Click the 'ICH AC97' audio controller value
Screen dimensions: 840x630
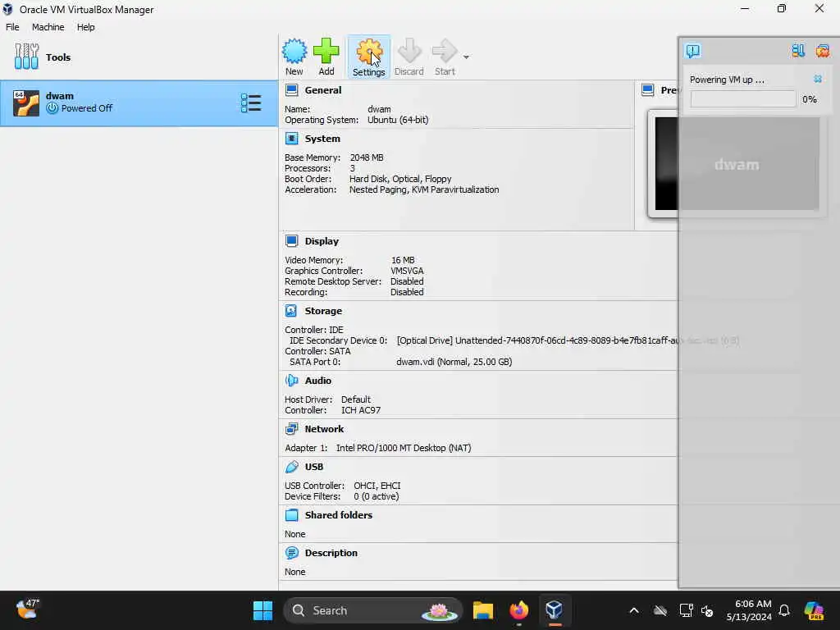coord(361,410)
